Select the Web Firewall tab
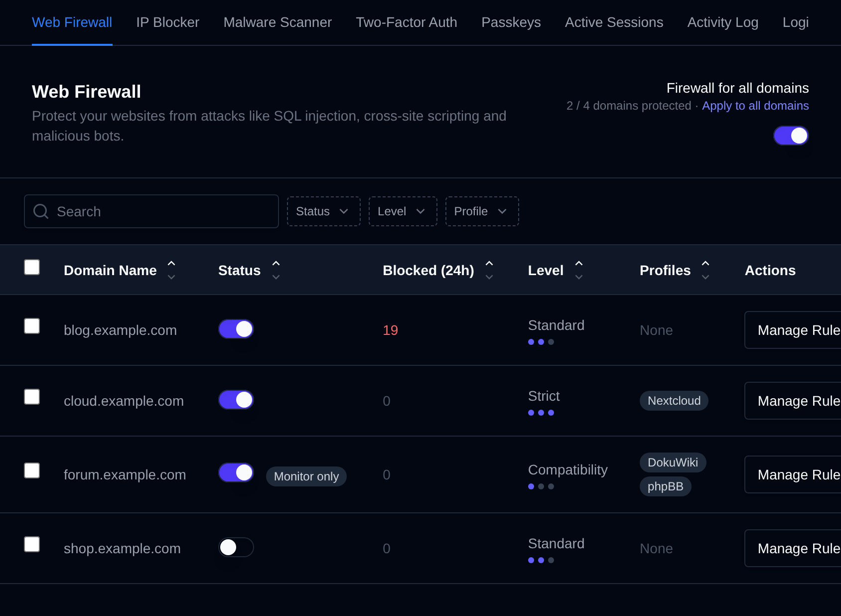Screen dimensions: 841x616 pyautogui.click(x=72, y=22)
